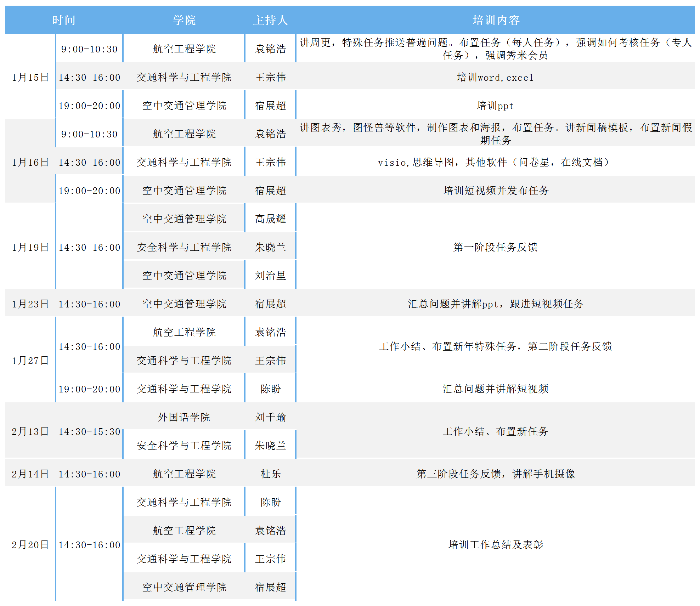
Task: Click the 第一阶段任务反馈 cell
Action: pyautogui.click(x=495, y=247)
